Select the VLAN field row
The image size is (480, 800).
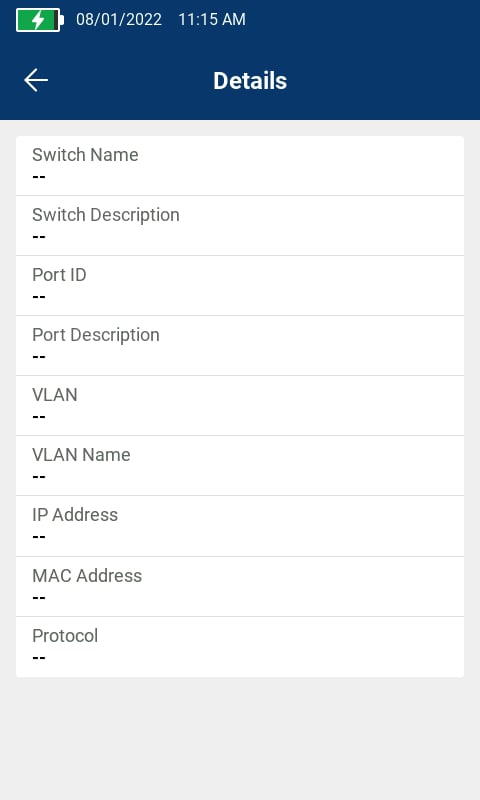(x=240, y=406)
